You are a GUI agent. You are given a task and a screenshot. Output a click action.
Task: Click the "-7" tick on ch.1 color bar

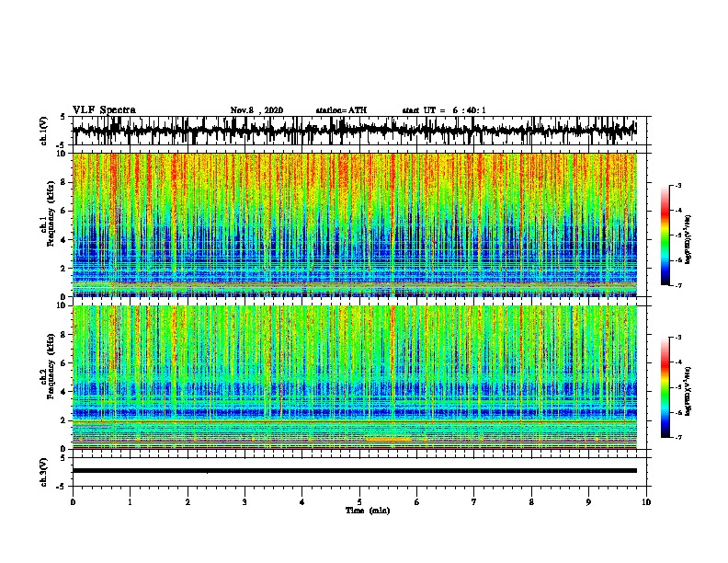pyautogui.click(x=677, y=285)
